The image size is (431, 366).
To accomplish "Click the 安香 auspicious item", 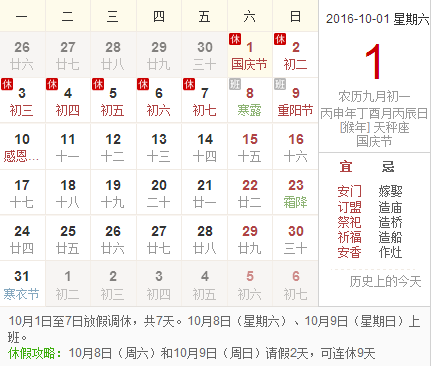I will coord(349,252).
